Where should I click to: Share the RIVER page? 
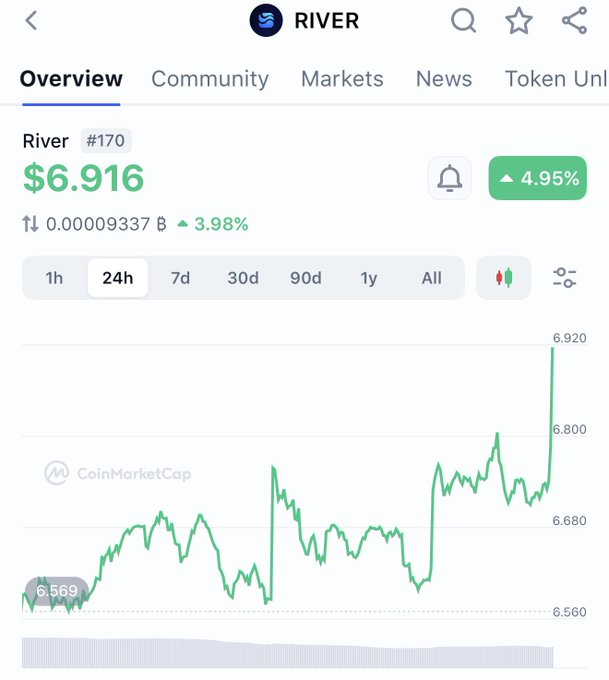575,21
